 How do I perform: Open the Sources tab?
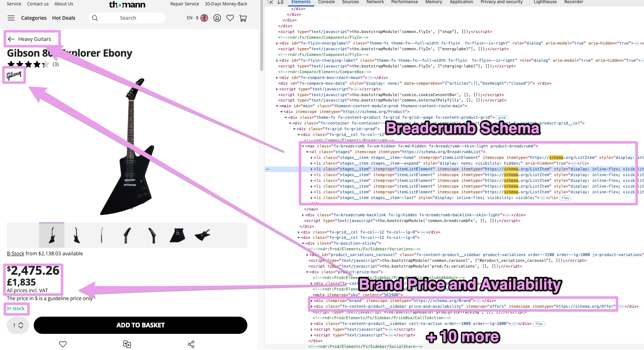pos(350,2)
